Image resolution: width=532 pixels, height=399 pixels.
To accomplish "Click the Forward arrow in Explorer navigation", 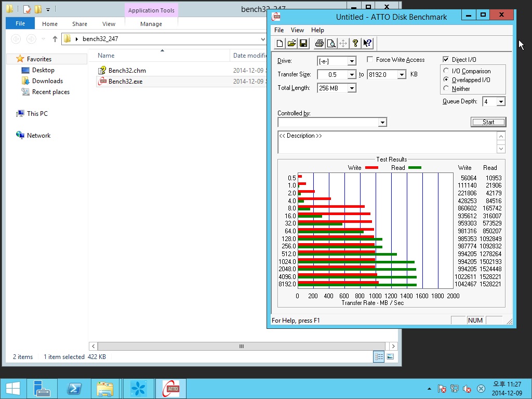I will (x=31, y=39).
